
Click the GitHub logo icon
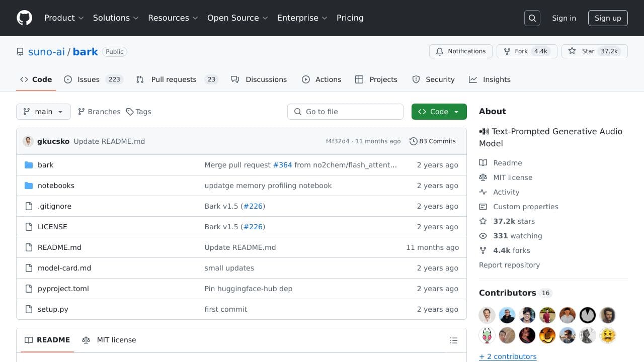(x=24, y=18)
